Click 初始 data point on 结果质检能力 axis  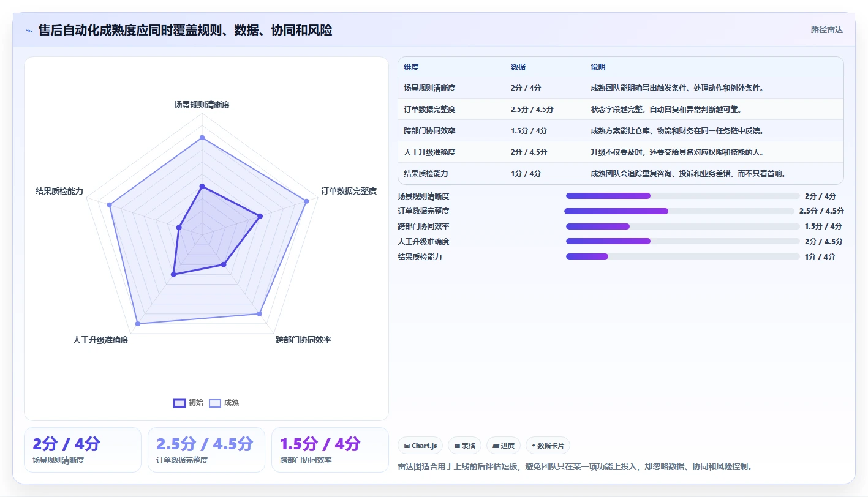[179, 227]
